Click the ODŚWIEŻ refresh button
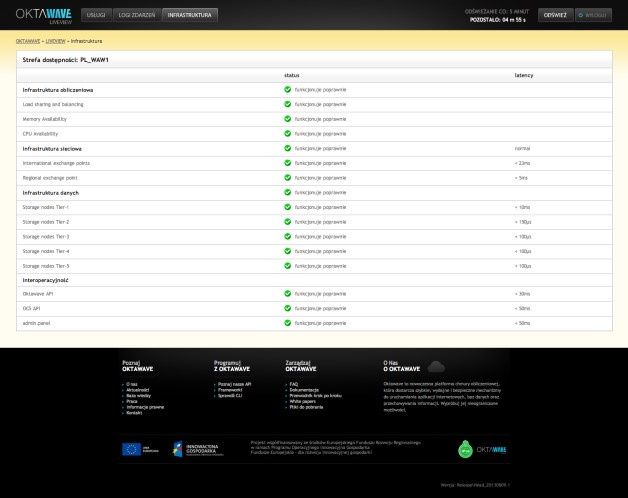Viewport: 628px width, 498px height. point(555,15)
